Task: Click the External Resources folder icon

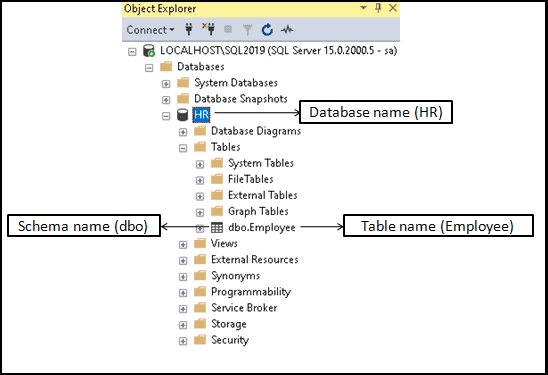Action: tap(200, 259)
